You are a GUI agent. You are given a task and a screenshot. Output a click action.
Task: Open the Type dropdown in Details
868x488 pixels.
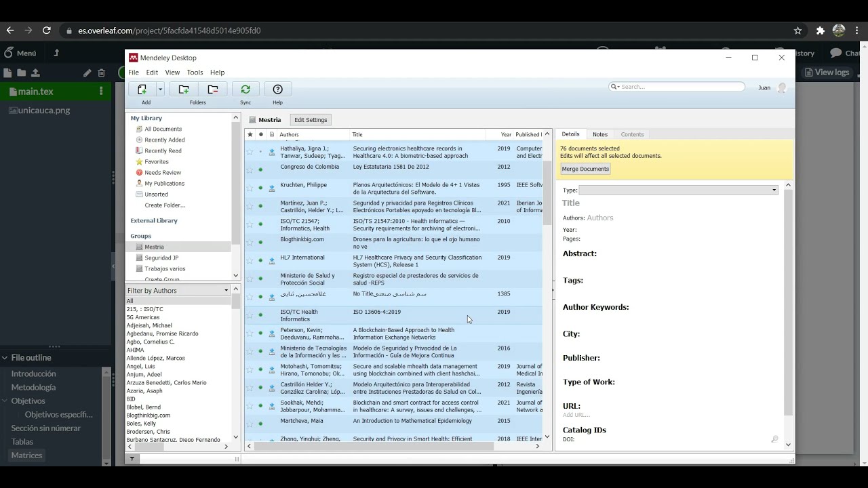point(678,190)
